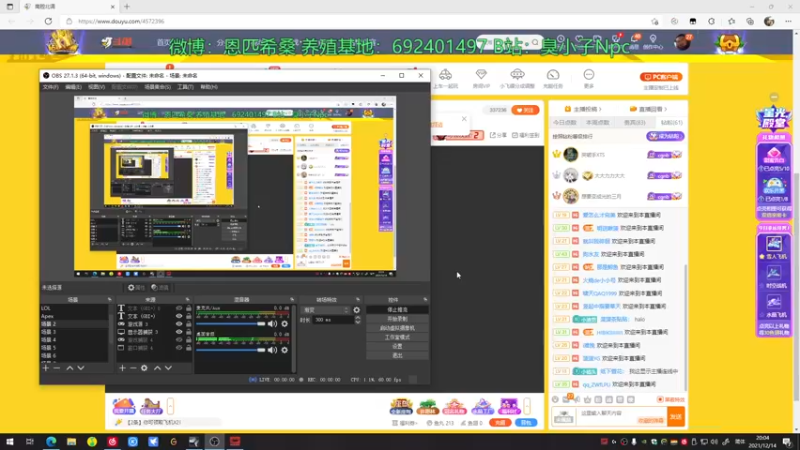The image size is (800, 450).
Task: Open Edge browser from the taskbar
Action: (x=51, y=441)
